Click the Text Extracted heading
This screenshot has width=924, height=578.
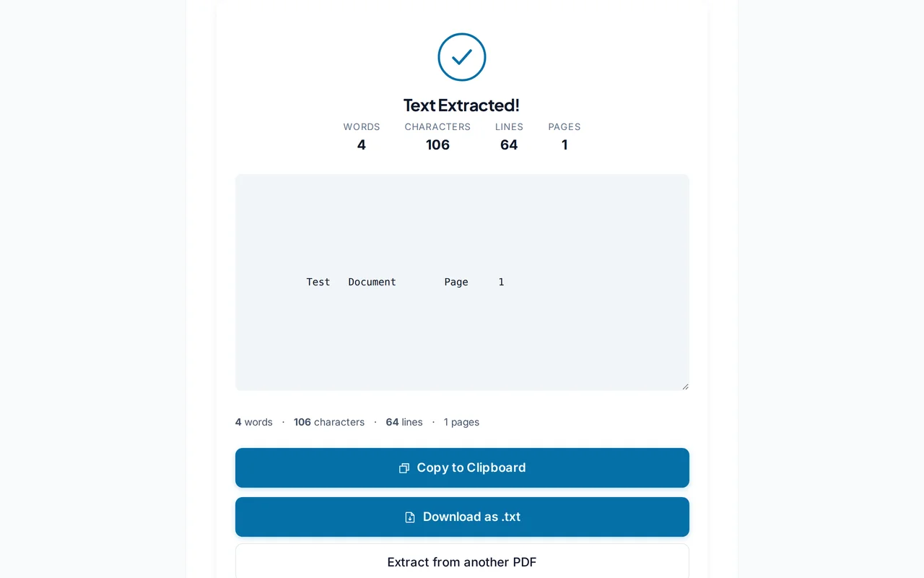tap(461, 105)
